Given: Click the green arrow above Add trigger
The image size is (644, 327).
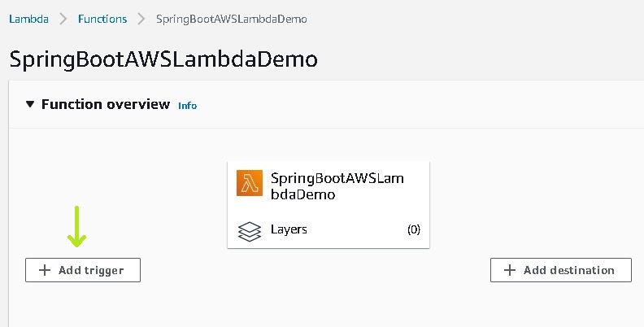Looking at the screenshot, I should pyautogui.click(x=76, y=226).
